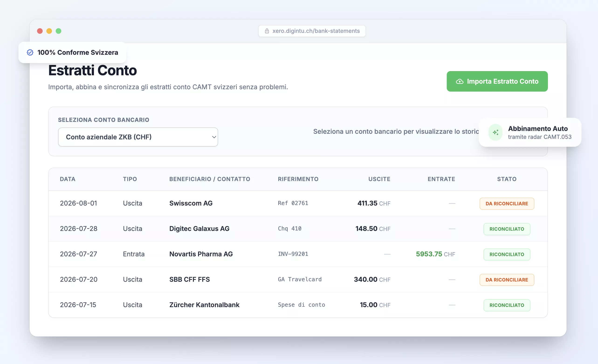This screenshot has width=598, height=364.
Task: Select the Swisscom AG contact name
Action: click(191, 203)
